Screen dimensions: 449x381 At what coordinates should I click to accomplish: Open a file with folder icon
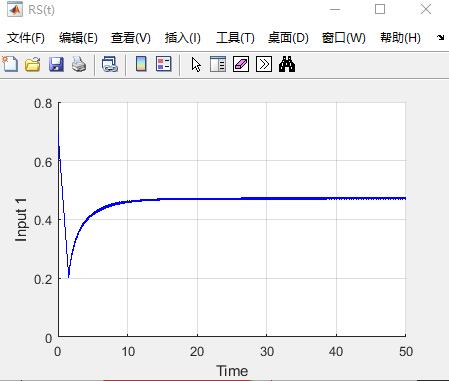[x=33, y=64]
